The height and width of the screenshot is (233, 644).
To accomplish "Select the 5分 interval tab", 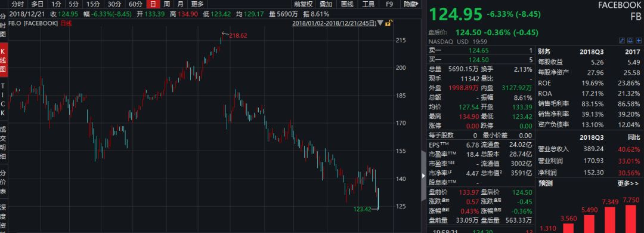I will tap(73, 4).
